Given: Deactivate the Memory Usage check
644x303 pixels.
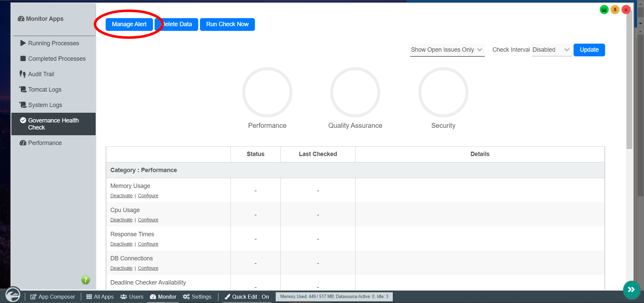Looking at the screenshot, I should click(121, 196).
